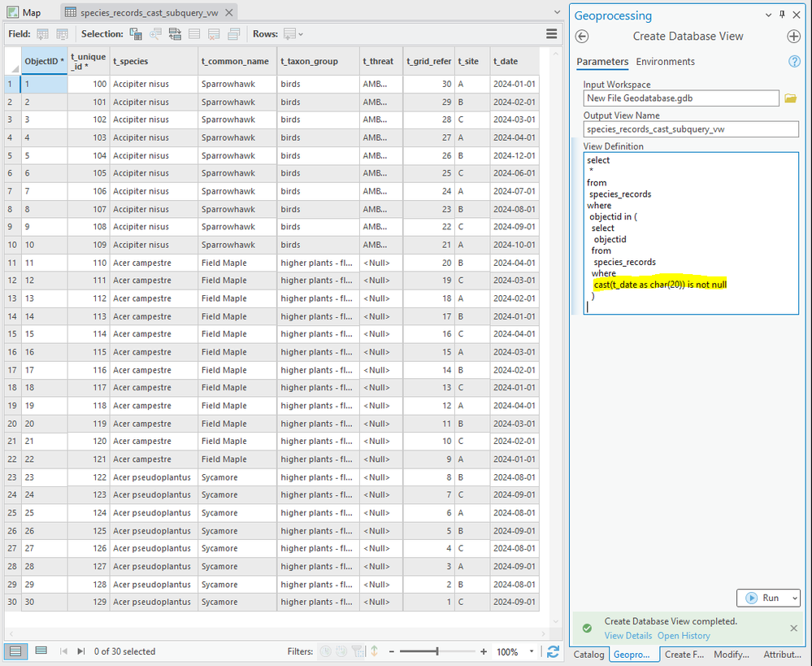
Task: Click the Calculate Field icon
Action: [62, 34]
